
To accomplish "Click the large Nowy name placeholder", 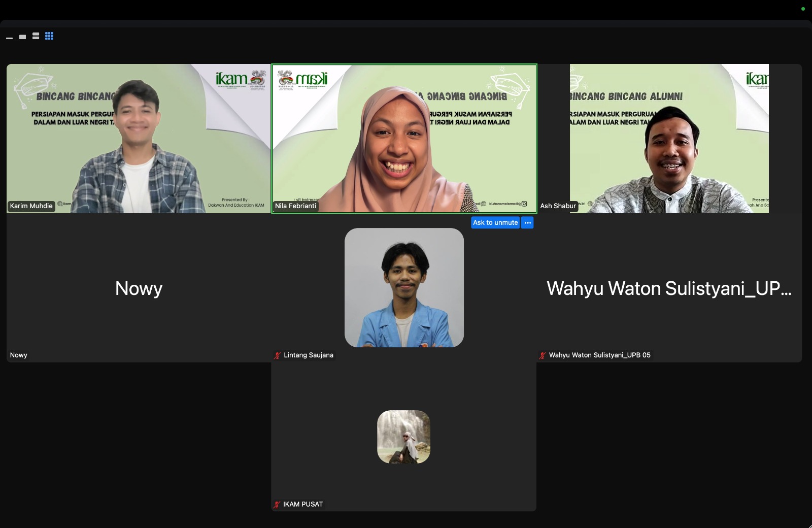I will point(139,288).
